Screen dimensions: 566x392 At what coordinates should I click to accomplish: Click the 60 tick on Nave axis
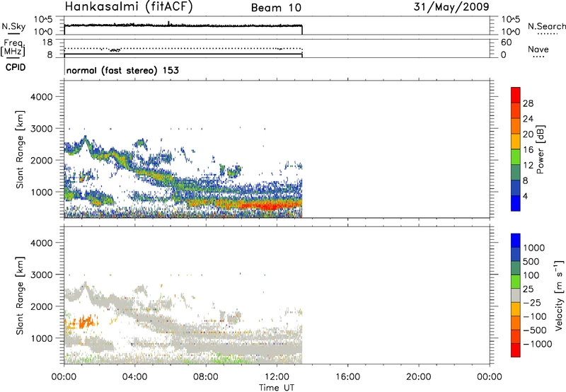click(507, 42)
